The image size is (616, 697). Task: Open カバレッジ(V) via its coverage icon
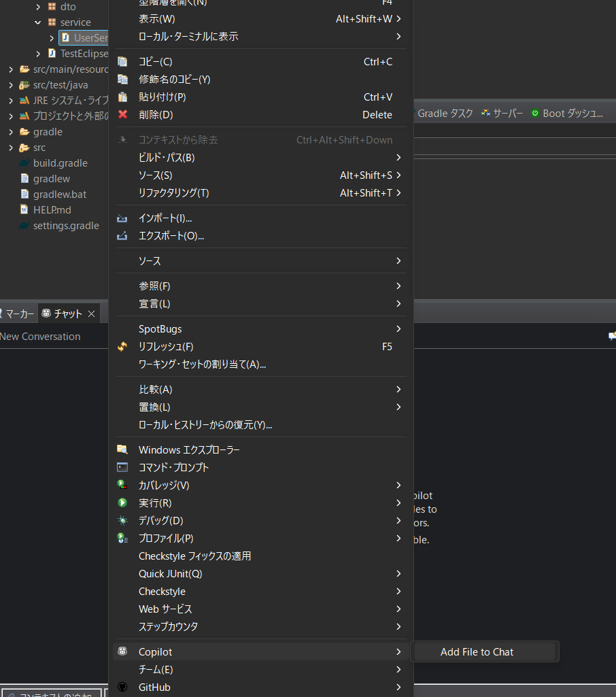(x=124, y=485)
